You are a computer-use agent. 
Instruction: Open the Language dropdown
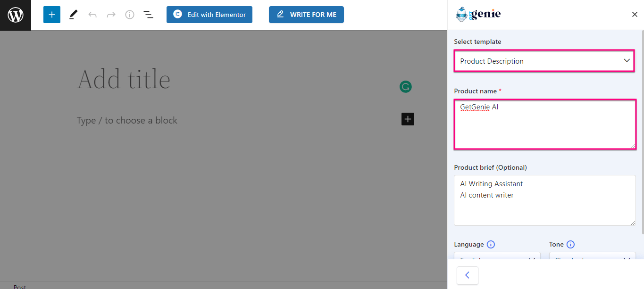pos(497,256)
